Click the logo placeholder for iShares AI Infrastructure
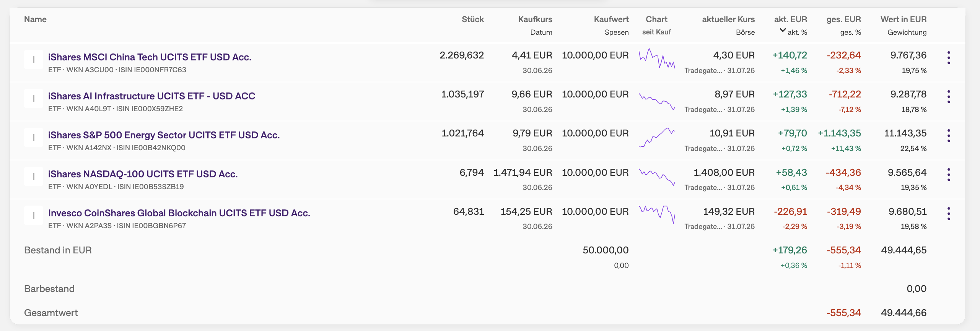 [x=34, y=98]
